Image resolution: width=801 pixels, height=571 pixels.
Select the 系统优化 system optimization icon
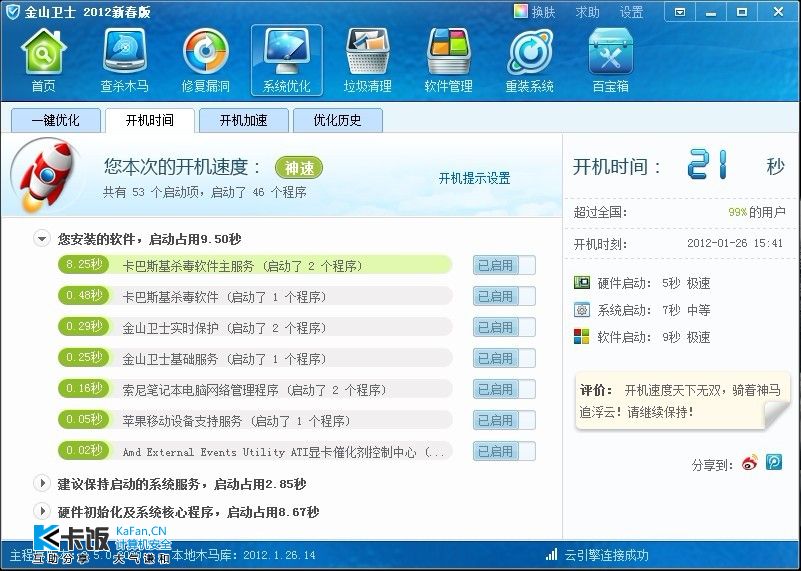click(287, 61)
